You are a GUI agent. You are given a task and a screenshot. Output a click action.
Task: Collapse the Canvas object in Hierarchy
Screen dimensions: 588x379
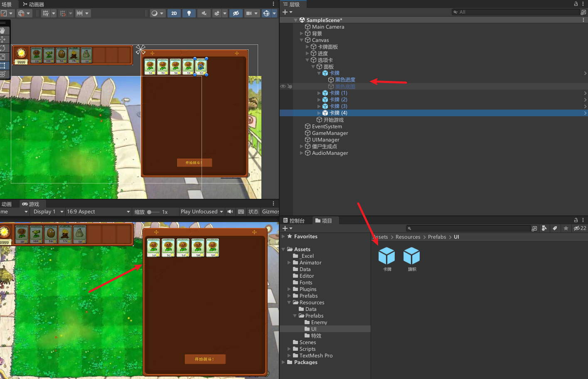tap(302, 40)
